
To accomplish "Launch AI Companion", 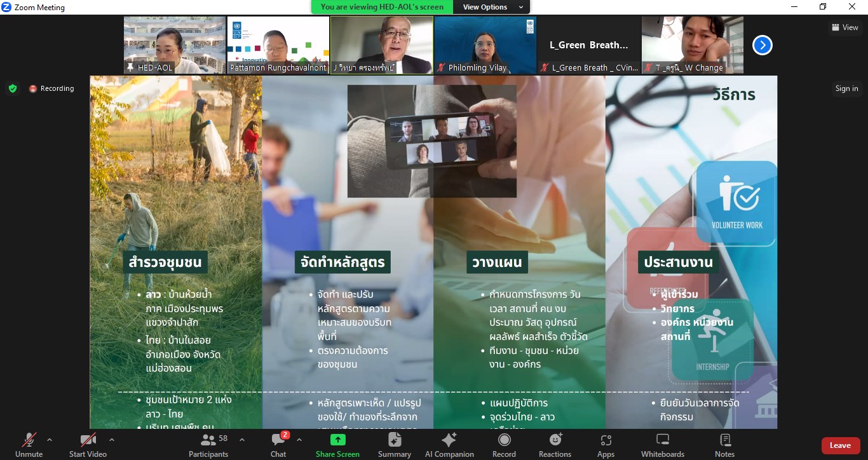I will pyautogui.click(x=449, y=443).
